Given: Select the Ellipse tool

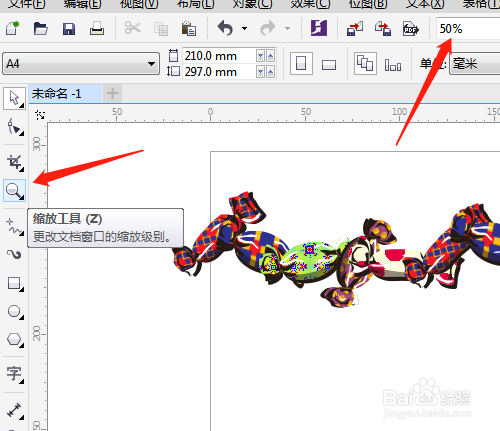Looking at the screenshot, I should 14,312.
